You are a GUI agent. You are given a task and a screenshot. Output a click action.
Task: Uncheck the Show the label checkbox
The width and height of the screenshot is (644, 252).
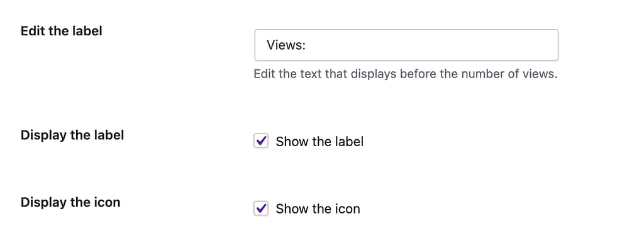pyautogui.click(x=261, y=141)
